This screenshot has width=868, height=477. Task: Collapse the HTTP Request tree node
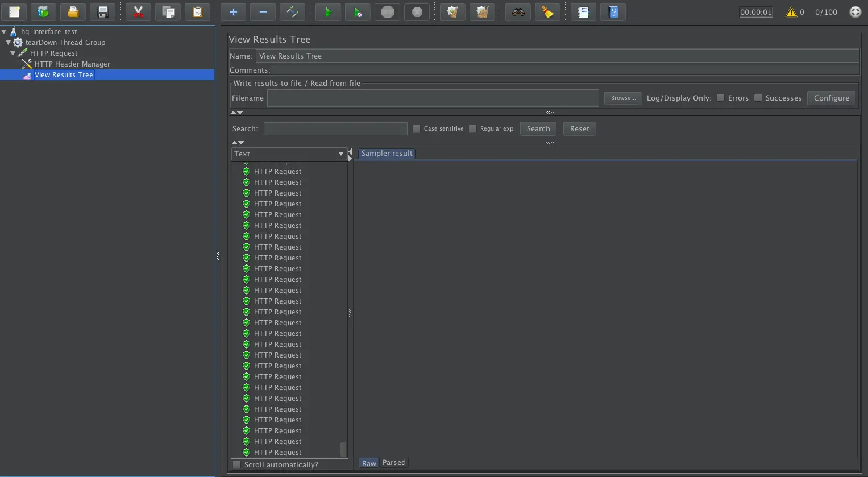coord(13,53)
